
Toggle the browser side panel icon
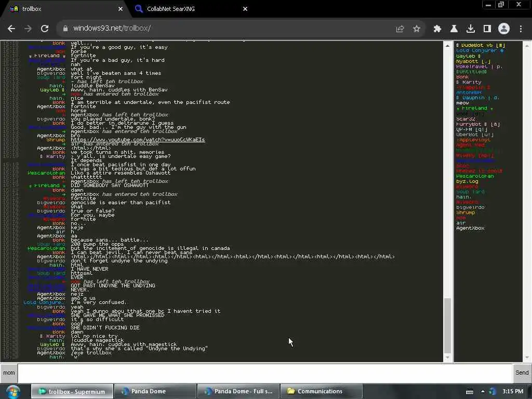(487, 29)
